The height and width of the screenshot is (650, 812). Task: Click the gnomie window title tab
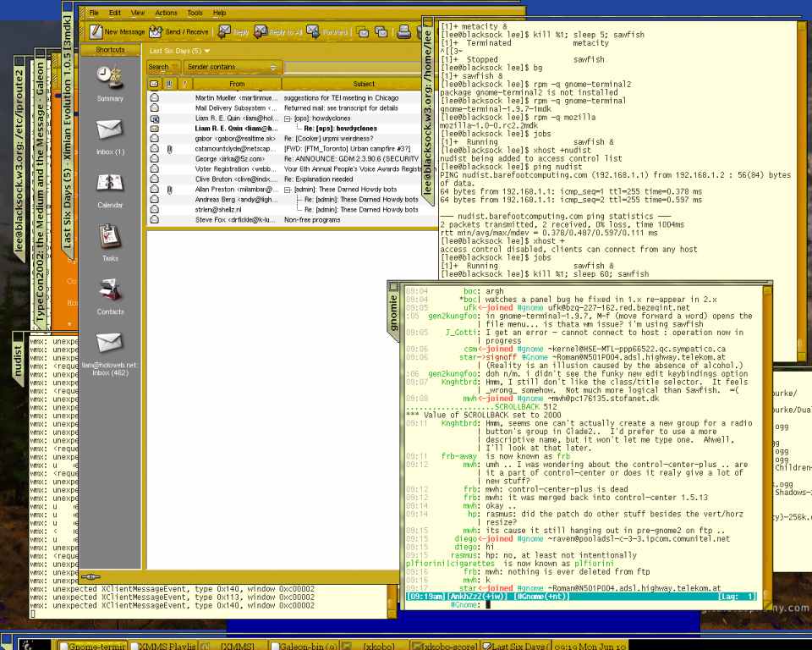393,310
